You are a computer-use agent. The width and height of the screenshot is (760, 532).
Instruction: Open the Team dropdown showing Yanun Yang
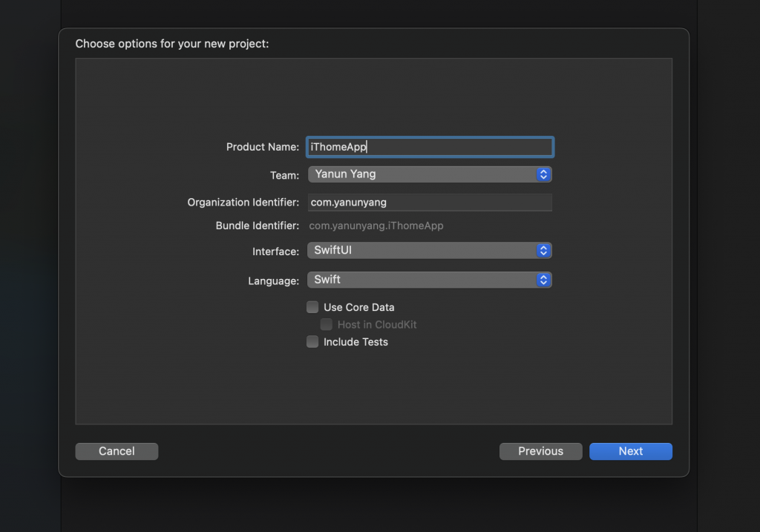pyautogui.click(x=423, y=174)
